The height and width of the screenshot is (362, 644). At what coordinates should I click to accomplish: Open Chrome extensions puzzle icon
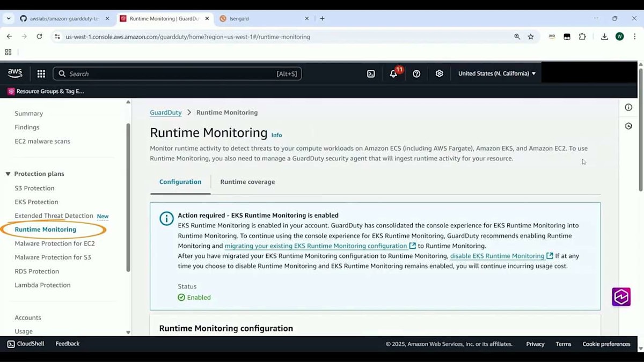pos(582,36)
